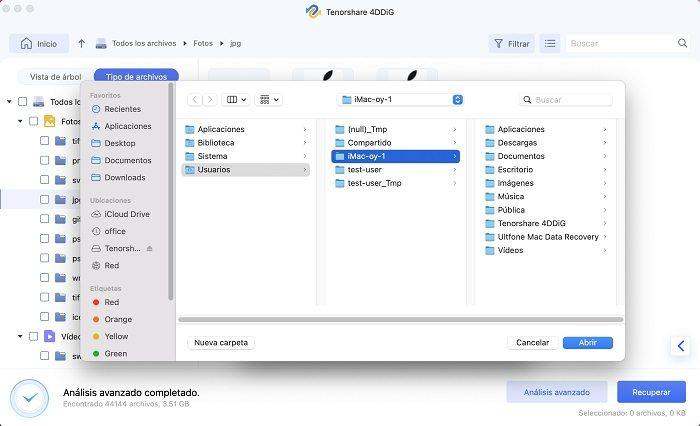This screenshot has width=700, height=426.
Task: Check the jpg folder checkbox
Action: [44, 199]
